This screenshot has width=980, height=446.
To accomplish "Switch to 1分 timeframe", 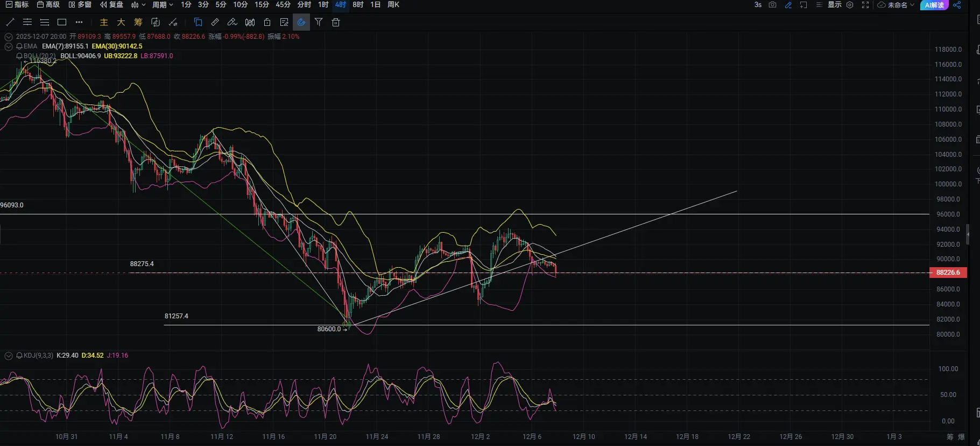I will [186, 5].
